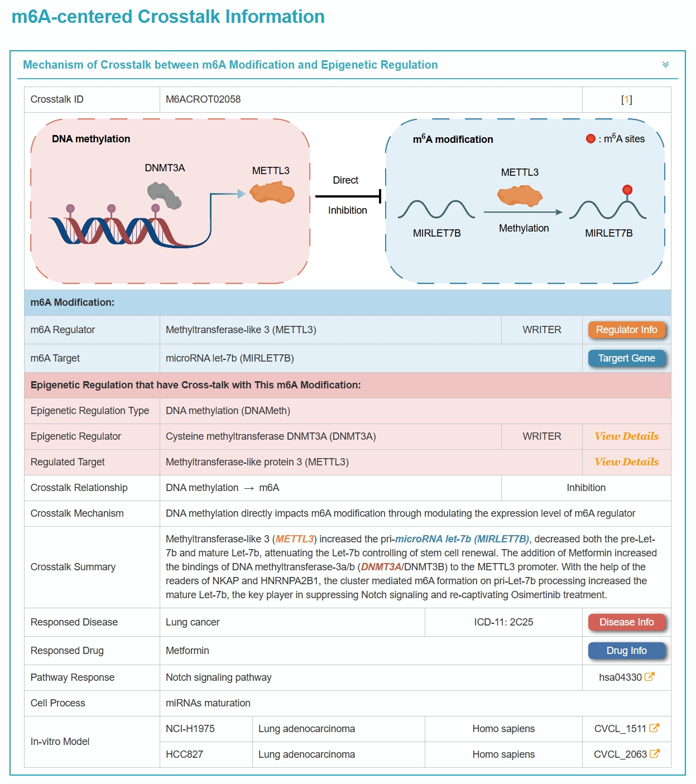Click the orange METTL3 icon in DNA methylation panel
This screenshot has width=696, height=784.
click(x=272, y=194)
